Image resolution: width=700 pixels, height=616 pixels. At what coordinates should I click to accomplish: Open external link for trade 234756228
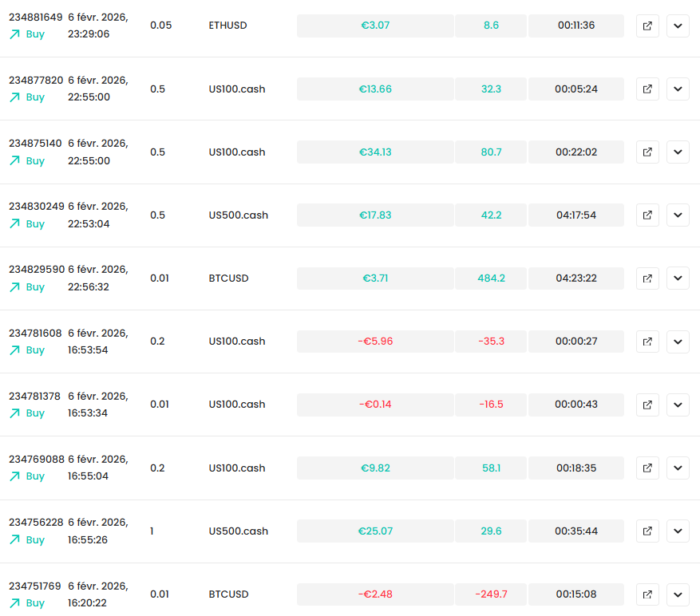647,531
